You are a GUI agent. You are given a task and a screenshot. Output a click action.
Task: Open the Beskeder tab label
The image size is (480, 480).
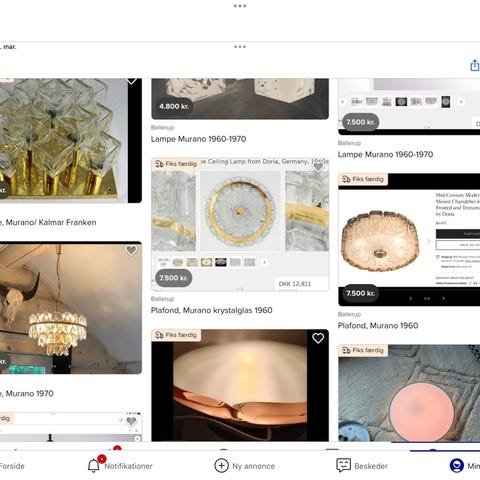(371, 466)
